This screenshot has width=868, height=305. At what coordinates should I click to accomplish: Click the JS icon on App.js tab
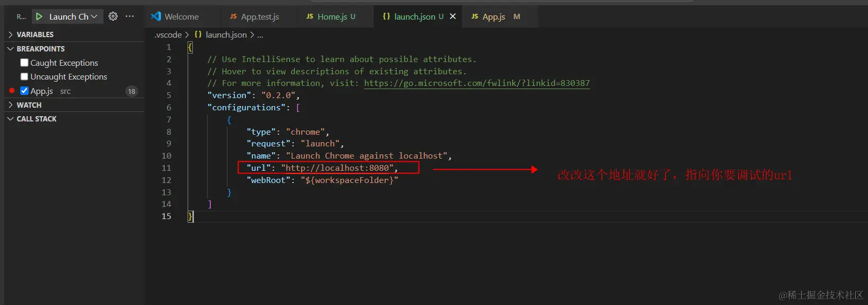point(474,16)
